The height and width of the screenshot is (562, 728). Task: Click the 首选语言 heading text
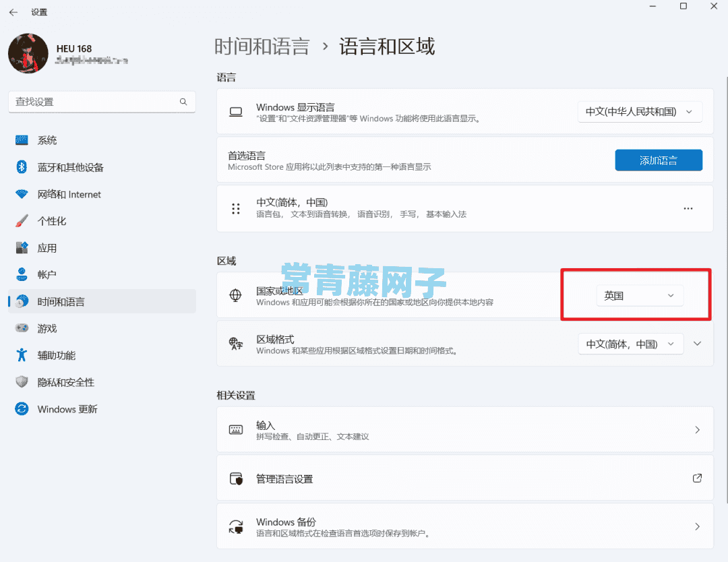click(247, 156)
